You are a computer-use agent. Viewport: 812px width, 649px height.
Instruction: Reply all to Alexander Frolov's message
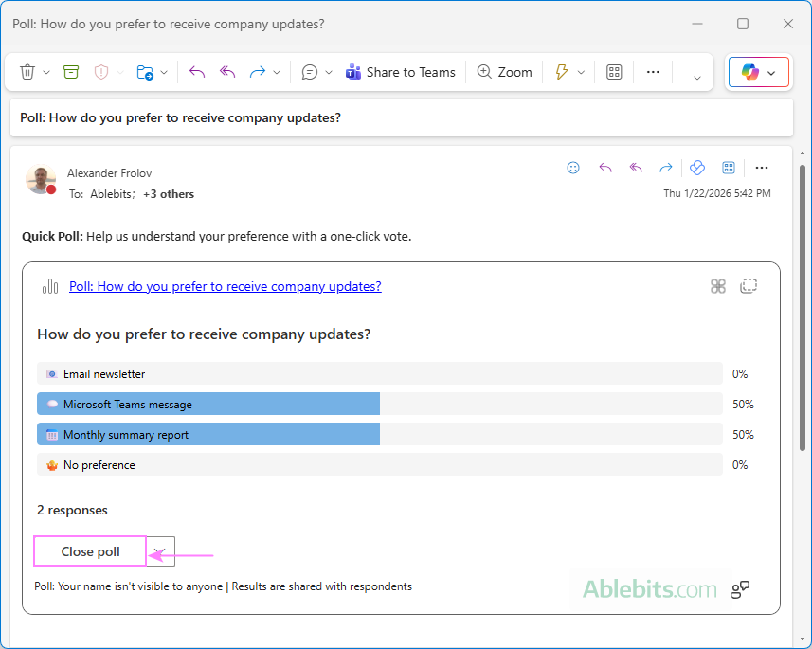[x=636, y=168]
